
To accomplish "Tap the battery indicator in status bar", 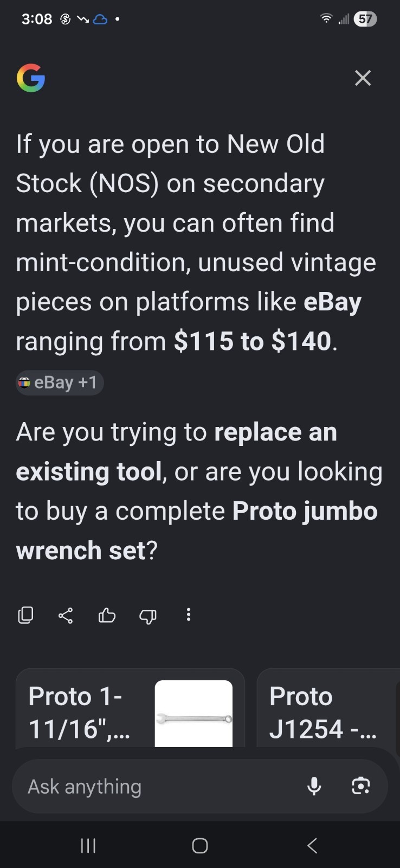I will pos(365,19).
